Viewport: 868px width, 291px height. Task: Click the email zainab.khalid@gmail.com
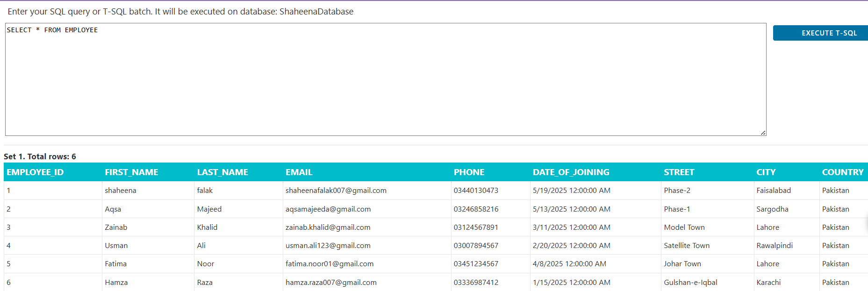(x=328, y=227)
